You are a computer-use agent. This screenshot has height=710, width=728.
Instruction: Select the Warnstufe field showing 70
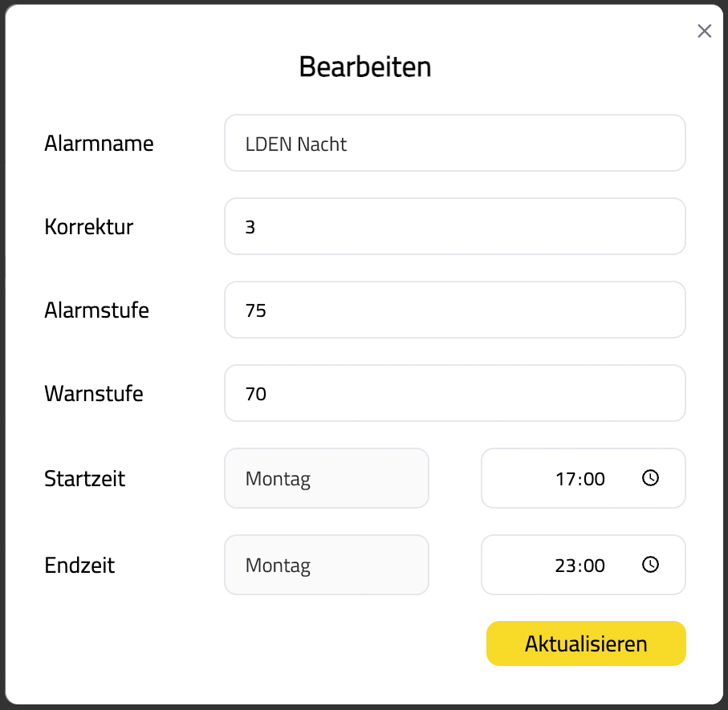click(x=454, y=393)
